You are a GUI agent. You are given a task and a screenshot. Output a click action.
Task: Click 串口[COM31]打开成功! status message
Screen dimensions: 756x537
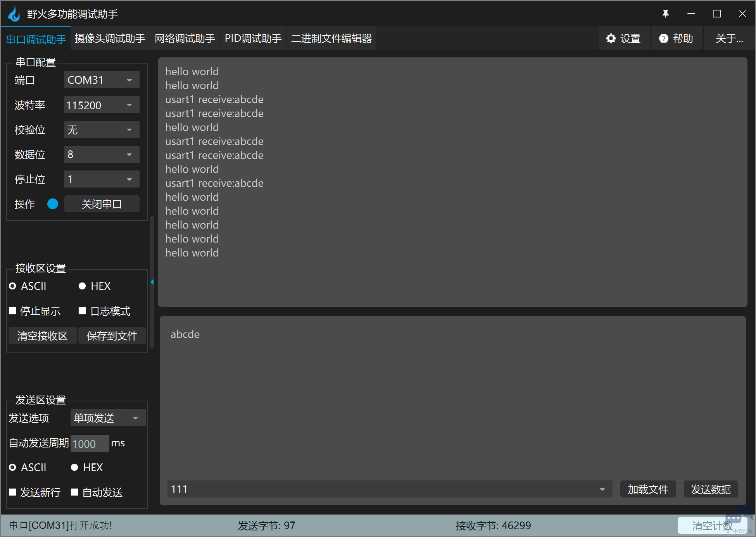(60, 526)
